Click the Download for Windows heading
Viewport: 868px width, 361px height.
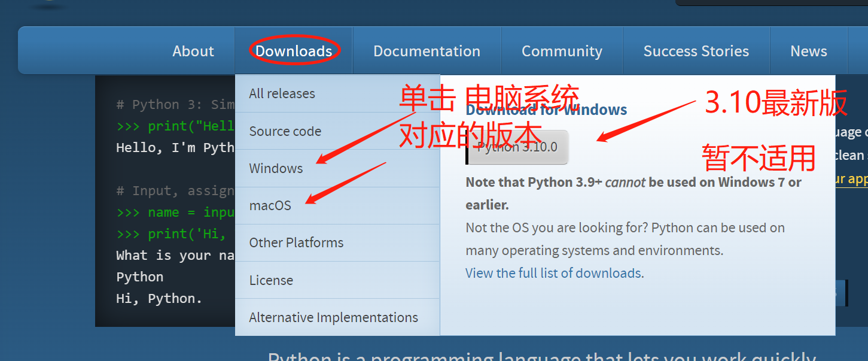(546, 110)
